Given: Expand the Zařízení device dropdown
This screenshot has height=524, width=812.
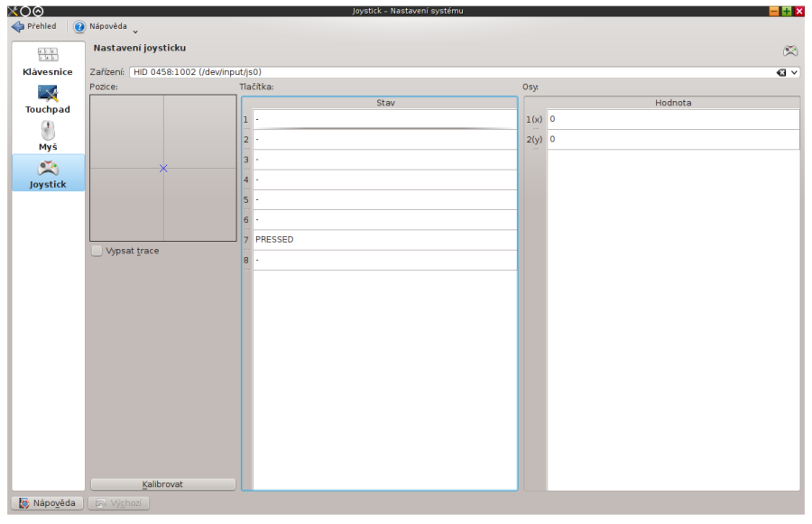Looking at the screenshot, I should [x=794, y=72].
